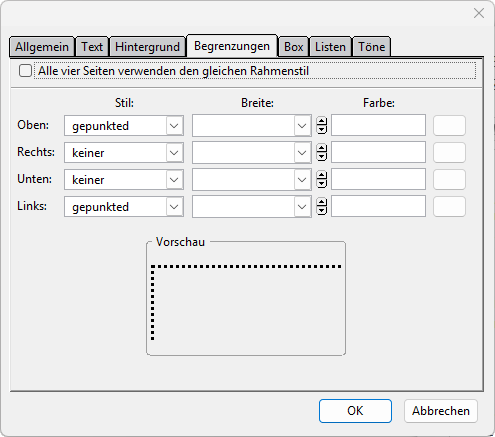
Task: Increase the Oben width with spinner up arrow
Action: pyautogui.click(x=321, y=121)
